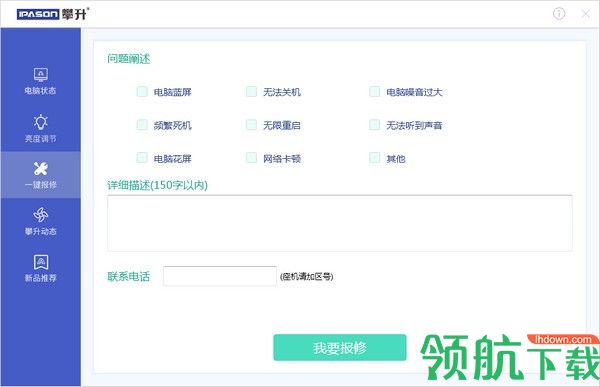Switch to 一键报修 sidebar label
Viewport: 600px width, 387px height.
click(x=41, y=185)
